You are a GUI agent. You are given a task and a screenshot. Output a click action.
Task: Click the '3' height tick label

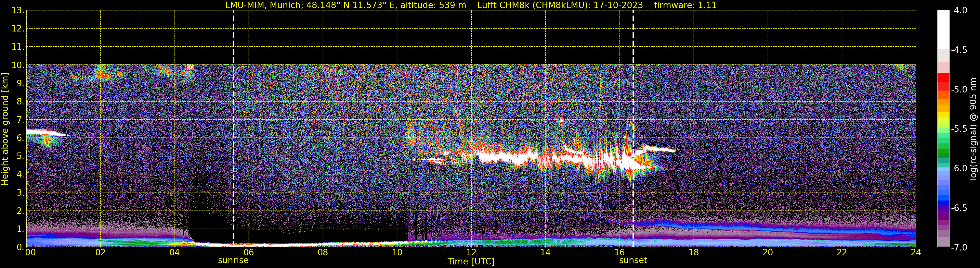pyautogui.click(x=20, y=192)
